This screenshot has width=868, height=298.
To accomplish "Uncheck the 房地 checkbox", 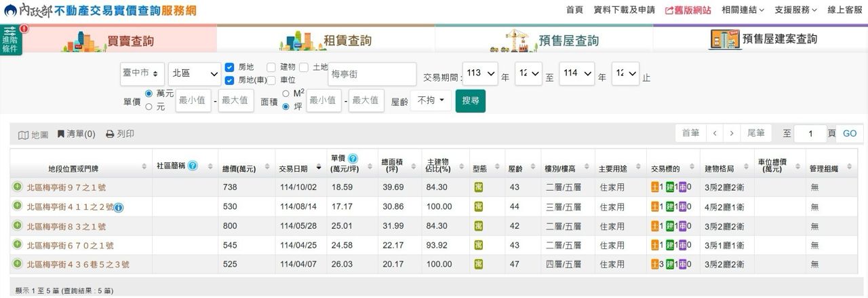I will pos(229,67).
